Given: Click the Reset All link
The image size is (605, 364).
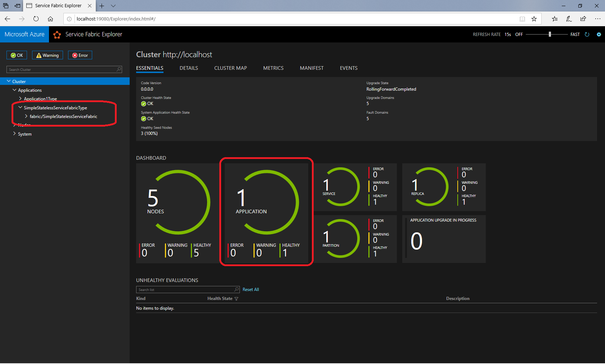Looking at the screenshot, I should 251,290.
